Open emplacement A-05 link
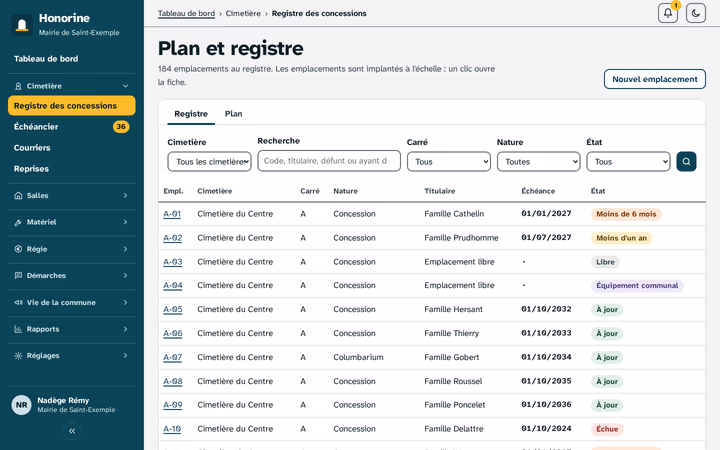This screenshot has width=720, height=450. (173, 309)
